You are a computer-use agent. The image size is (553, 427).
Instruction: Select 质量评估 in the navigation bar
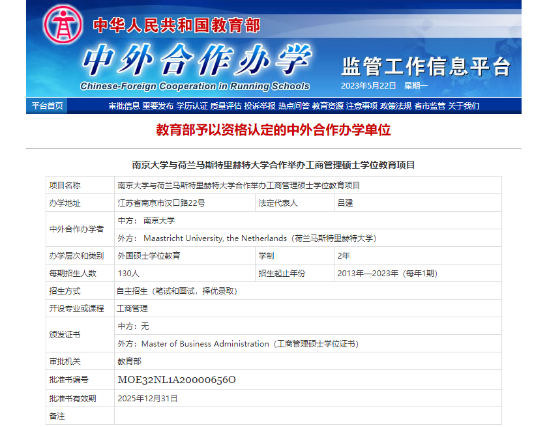point(226,106)
